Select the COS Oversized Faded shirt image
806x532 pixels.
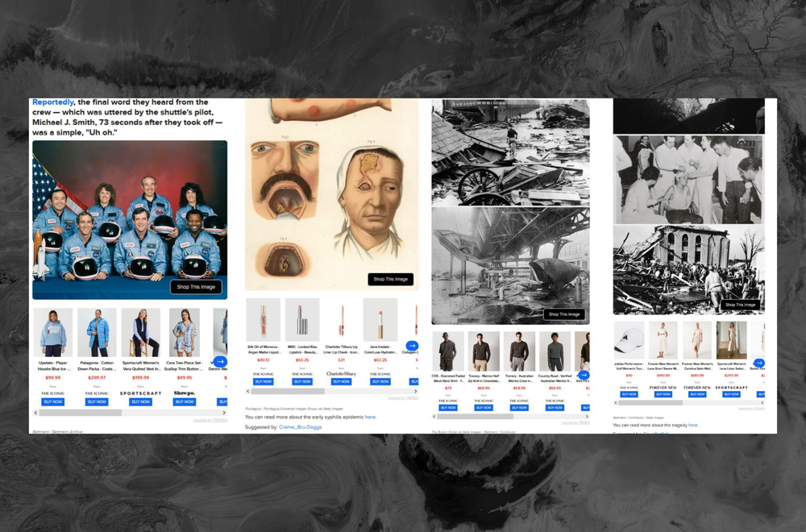coord(447,351)
